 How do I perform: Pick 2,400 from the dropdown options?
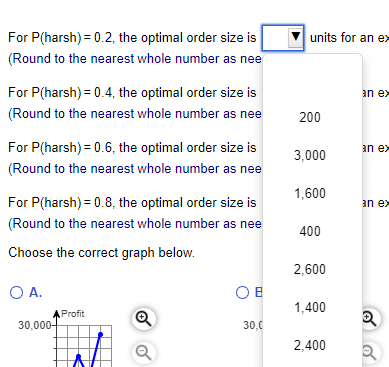point(310,345)
